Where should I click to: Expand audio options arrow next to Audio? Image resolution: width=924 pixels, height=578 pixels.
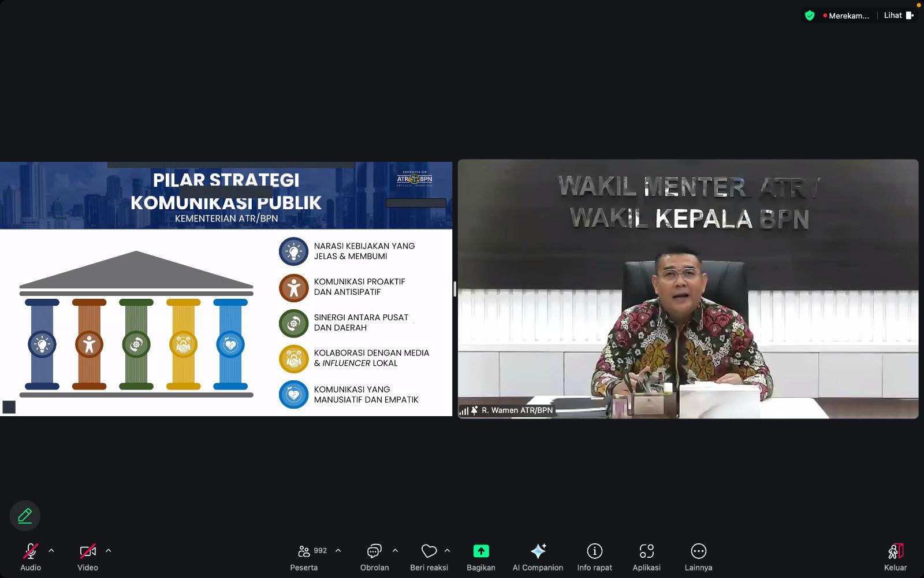click(x=51, y=551)
